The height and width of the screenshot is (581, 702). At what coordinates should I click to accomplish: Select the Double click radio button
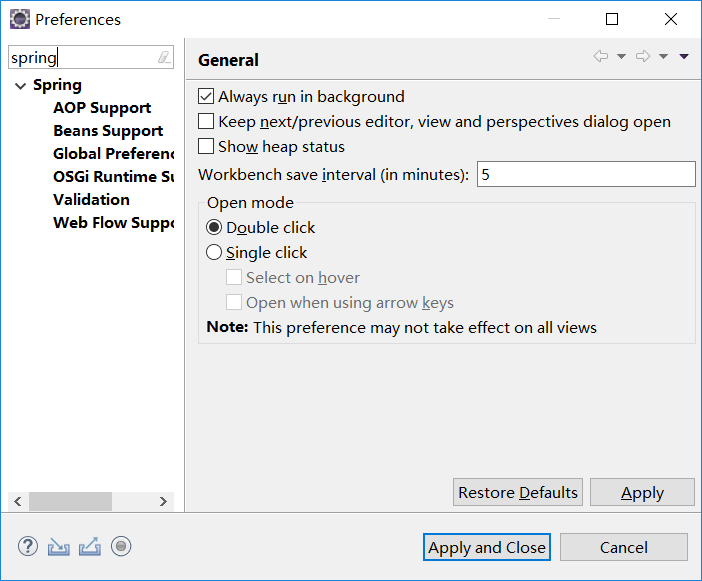[x=214, y=227]
